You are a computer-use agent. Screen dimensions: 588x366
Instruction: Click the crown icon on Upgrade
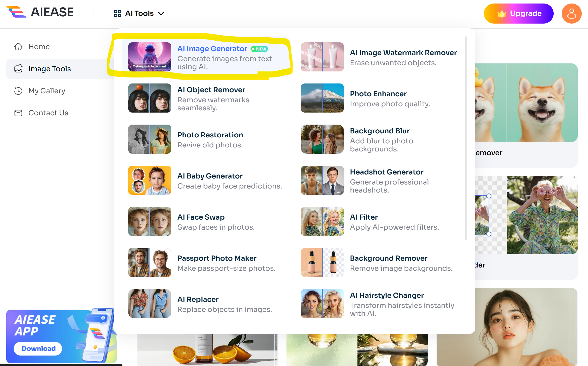tap(502, 14)
